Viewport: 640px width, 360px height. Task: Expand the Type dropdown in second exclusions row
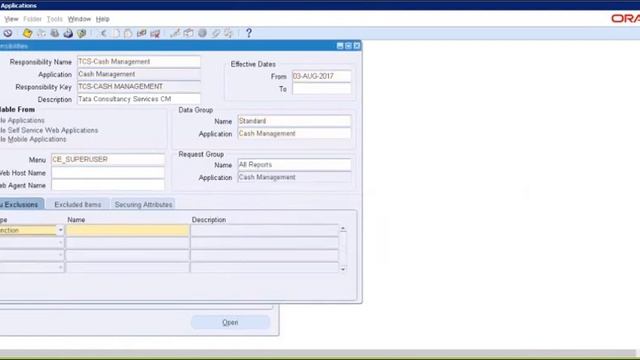(x=60, y=243)
